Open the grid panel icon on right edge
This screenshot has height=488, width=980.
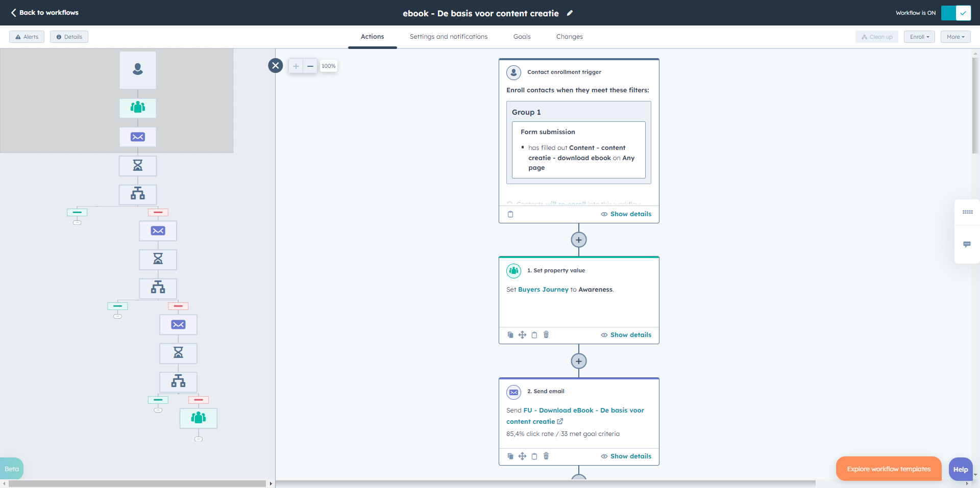[x=967, y=212]
